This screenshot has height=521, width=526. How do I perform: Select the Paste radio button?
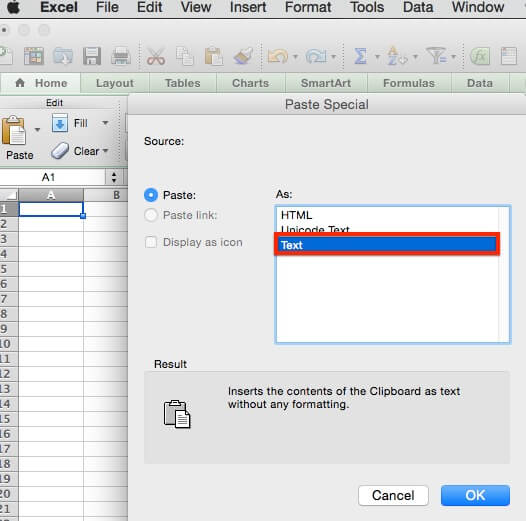151,195
